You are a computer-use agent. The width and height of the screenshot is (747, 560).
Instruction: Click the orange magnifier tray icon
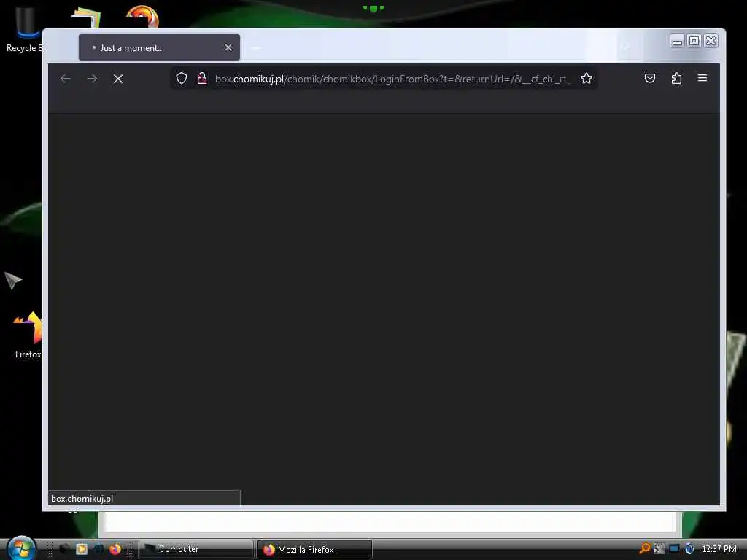[645, 548]
